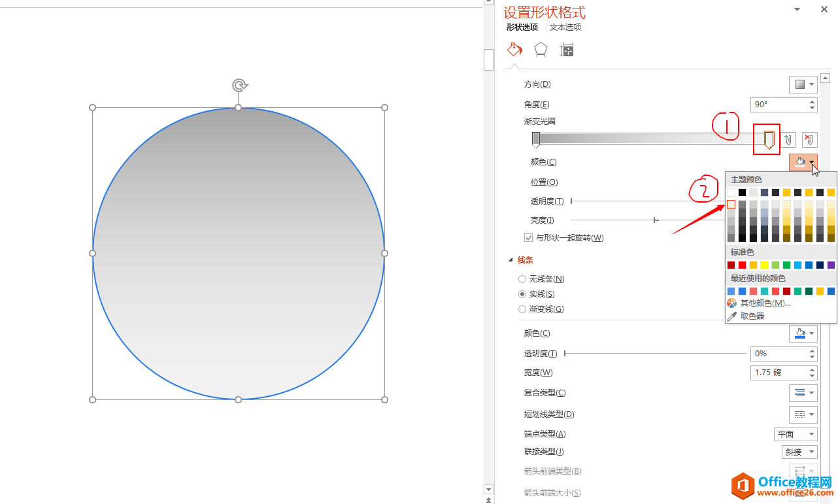
Task: Click the top-center resize handle of the circle
Action: coord(238,107)
